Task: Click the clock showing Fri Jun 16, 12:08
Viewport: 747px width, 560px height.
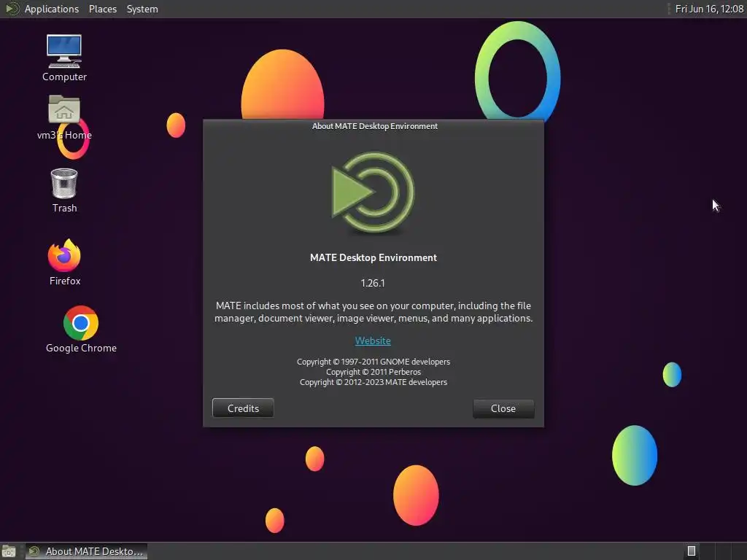Action: click(x=709, y=9)
